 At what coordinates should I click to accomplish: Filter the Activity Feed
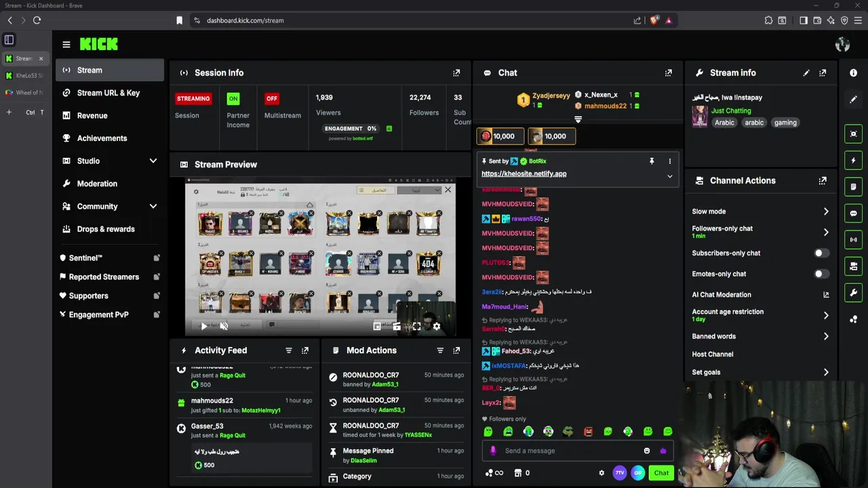[x=289, y=350]
